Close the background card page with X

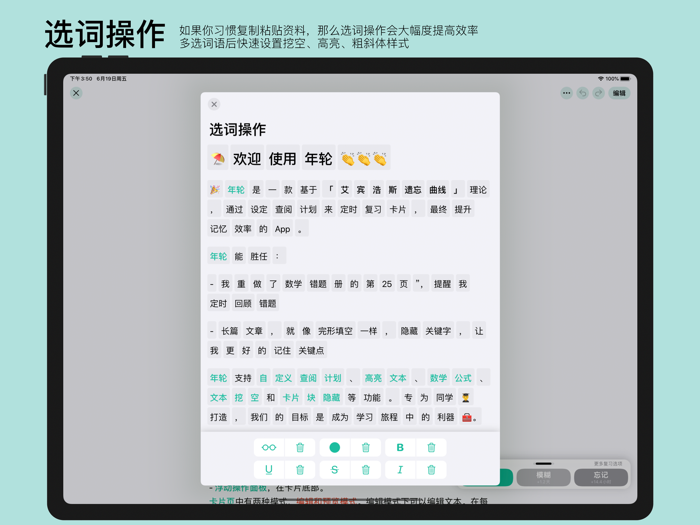76,93
